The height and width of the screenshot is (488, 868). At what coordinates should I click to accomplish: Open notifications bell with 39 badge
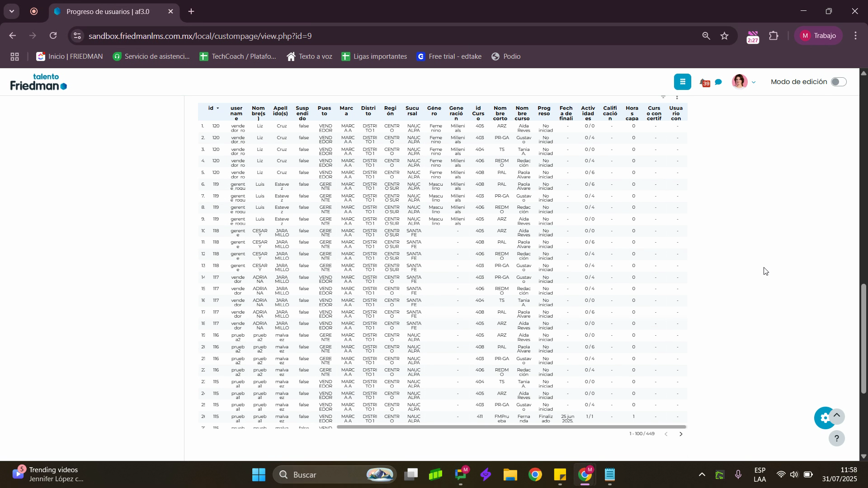tap(704, 82)
